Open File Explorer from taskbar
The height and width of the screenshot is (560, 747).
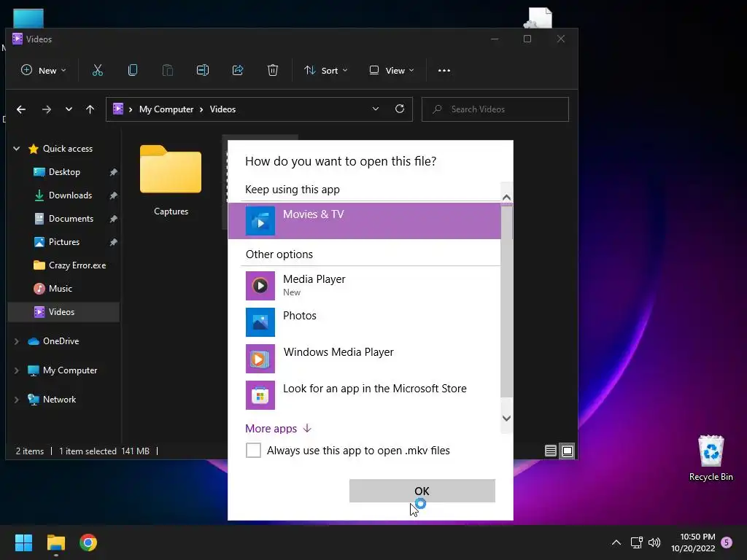click(56, 542)
